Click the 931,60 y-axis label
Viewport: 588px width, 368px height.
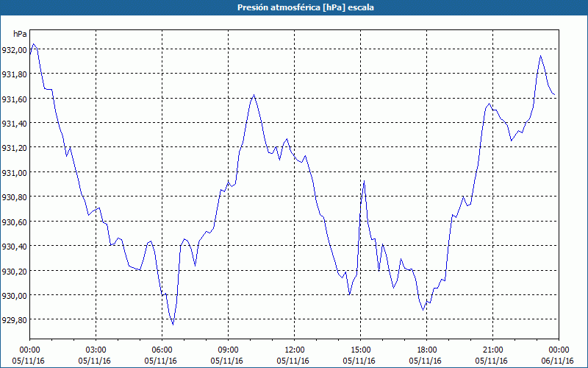[x=14, y=99]
